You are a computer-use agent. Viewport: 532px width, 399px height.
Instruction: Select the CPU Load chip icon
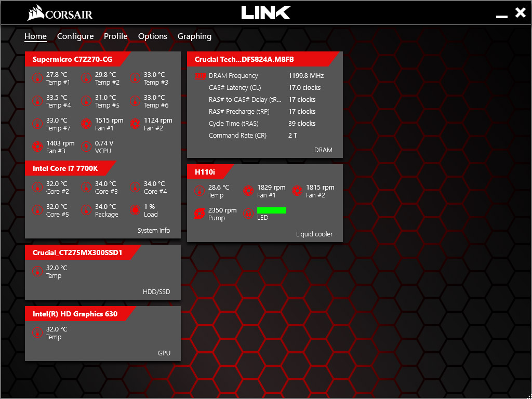[x=135, y=210]
